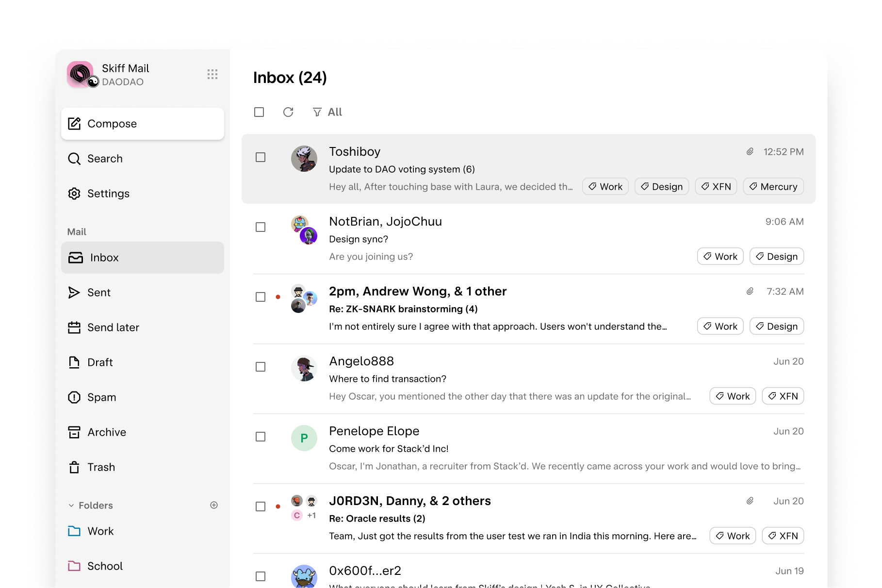Click Work label on Angelo888 email

(733, 396)
